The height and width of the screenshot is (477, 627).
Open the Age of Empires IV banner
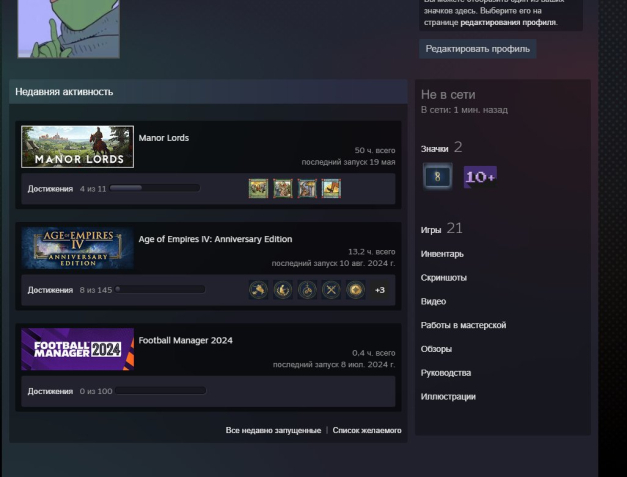coord(78,248)
